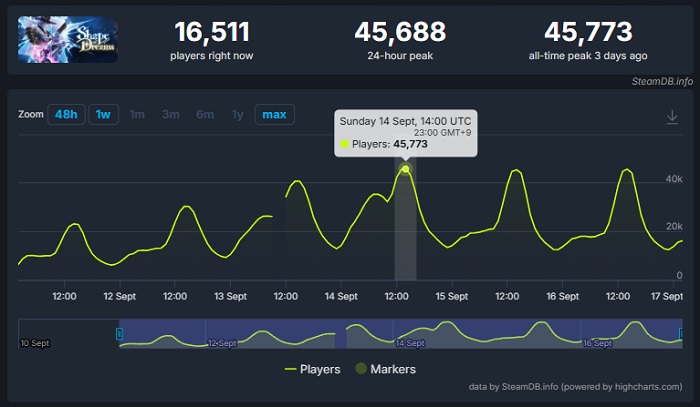Click the highlighted peak point on the chart line

[405, 169]
